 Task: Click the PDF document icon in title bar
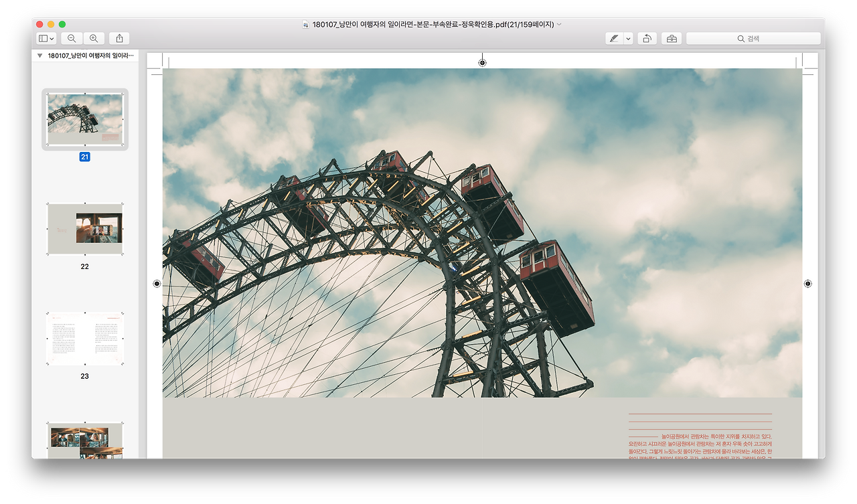(x=306, y=24)
